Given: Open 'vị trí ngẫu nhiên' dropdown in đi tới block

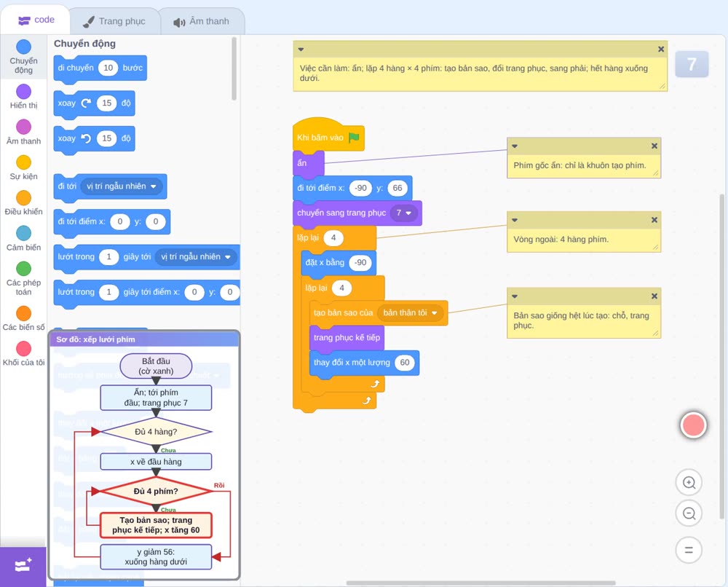Looking at the screenshot, I should coord(122,186).
